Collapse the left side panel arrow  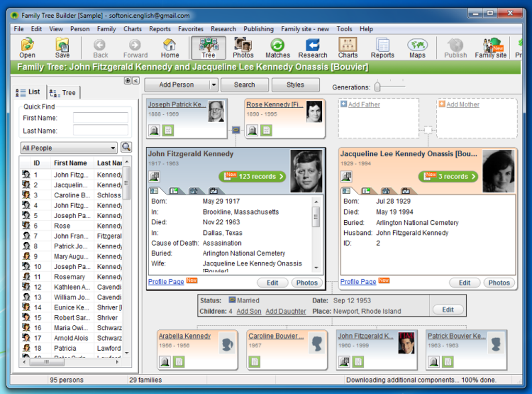tap(136, 80)
